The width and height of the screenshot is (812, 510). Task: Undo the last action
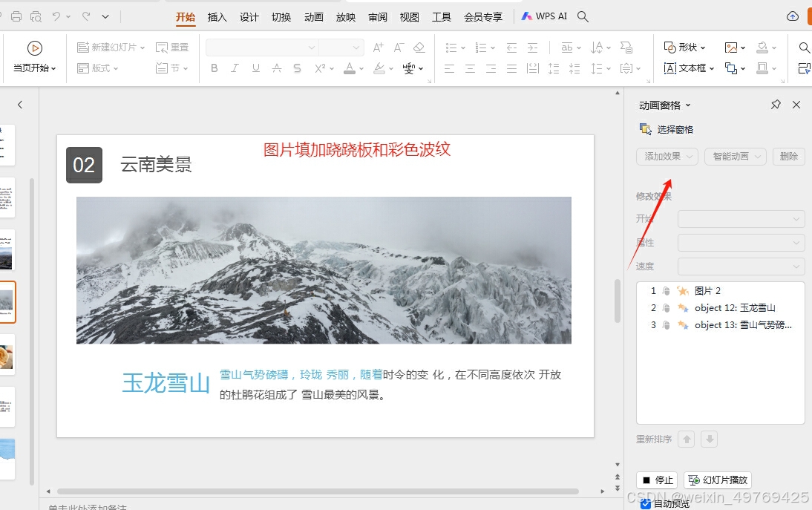point(56,16)
